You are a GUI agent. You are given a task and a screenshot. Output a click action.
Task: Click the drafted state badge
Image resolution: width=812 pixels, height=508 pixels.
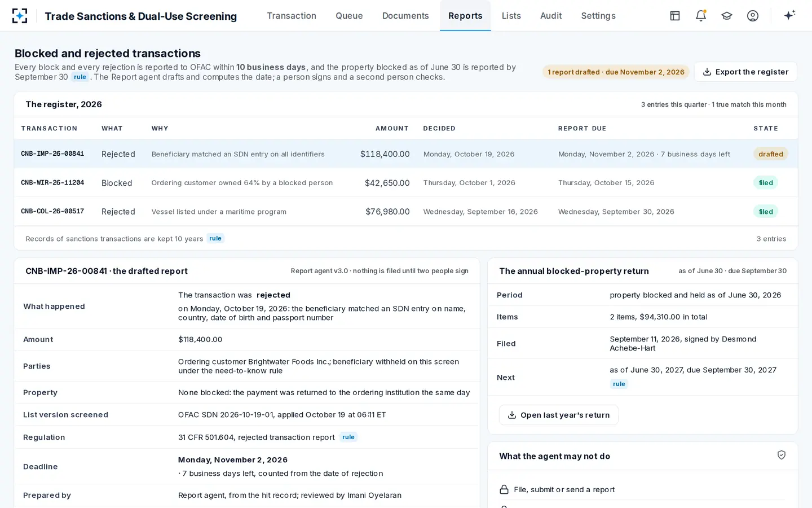(770, 154)
